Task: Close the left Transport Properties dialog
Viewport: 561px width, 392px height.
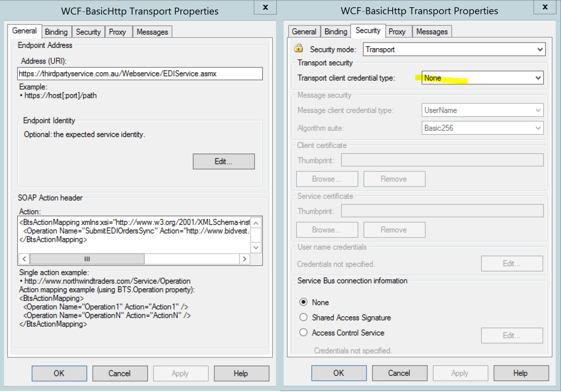Action: click(x=266, y=7)
